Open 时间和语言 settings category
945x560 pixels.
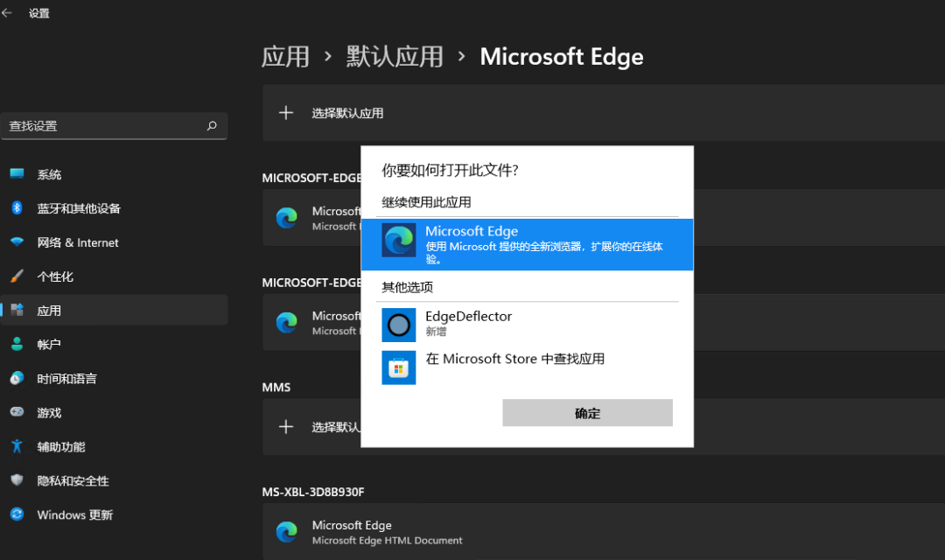pyautogui.click(x=114, y=379)
